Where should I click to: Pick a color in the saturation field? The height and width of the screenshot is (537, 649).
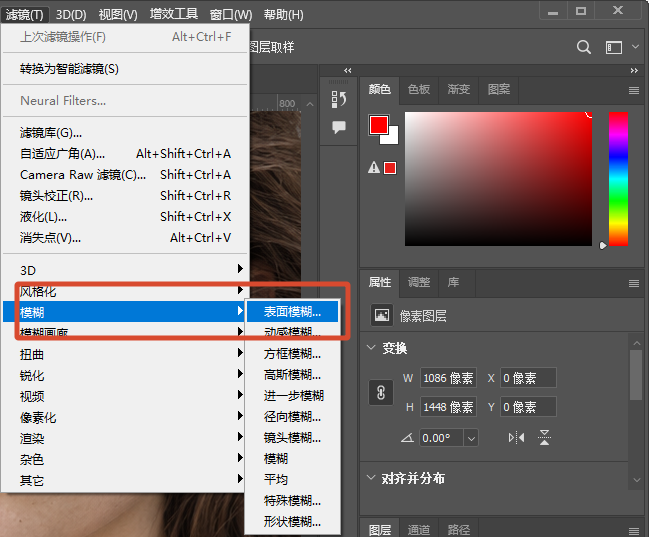(x=498, y=179)
